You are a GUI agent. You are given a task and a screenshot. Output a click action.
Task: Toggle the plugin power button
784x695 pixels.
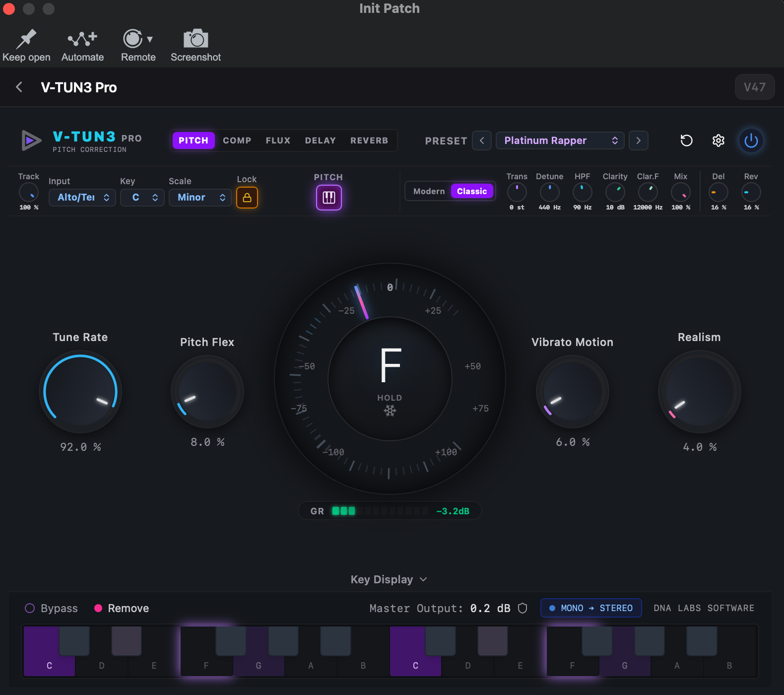[751, 140]
